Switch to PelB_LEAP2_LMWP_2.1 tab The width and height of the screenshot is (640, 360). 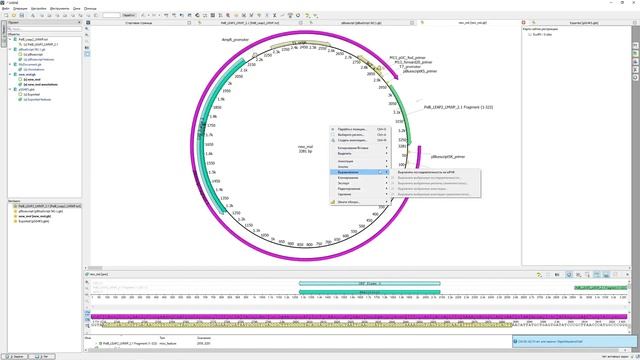(250, 23)
